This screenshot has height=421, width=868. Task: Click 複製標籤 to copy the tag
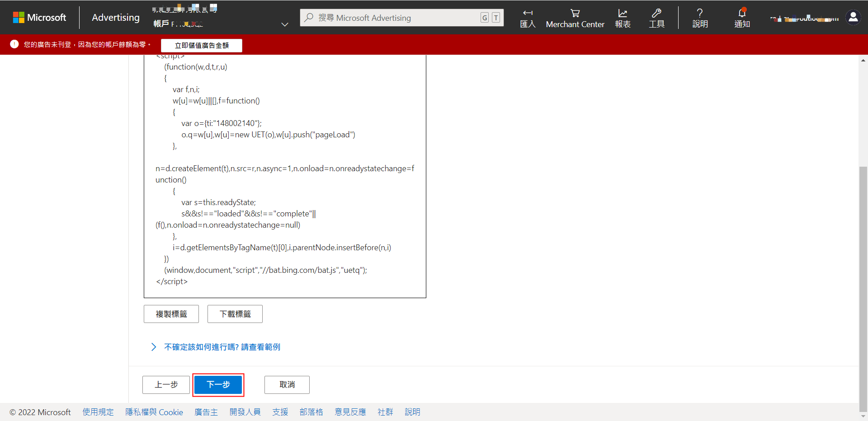(171, 314)
